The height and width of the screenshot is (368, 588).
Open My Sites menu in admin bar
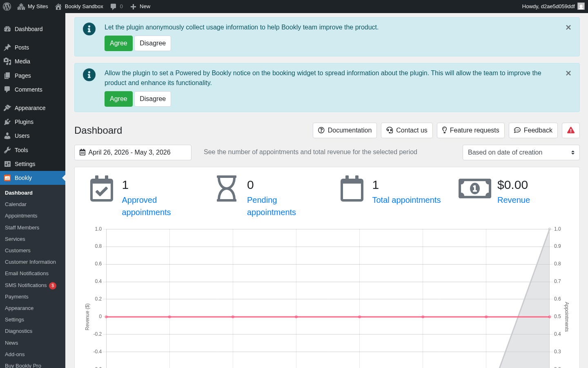pos(33,7)
